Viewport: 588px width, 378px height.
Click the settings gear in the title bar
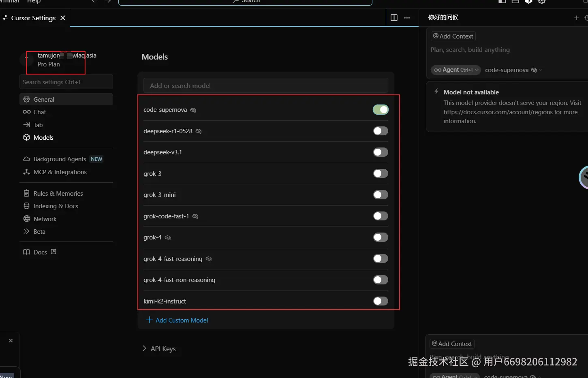pos(542,2)
